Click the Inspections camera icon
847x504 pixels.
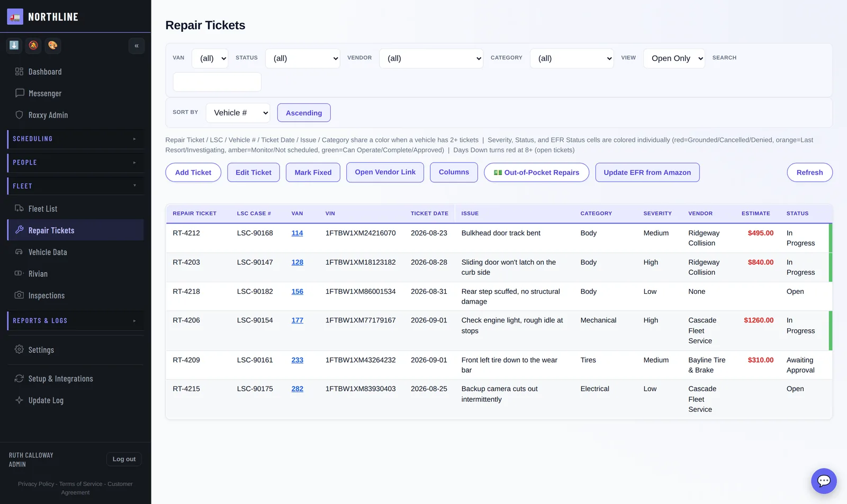pyautogui.click(x=19, y=295)
